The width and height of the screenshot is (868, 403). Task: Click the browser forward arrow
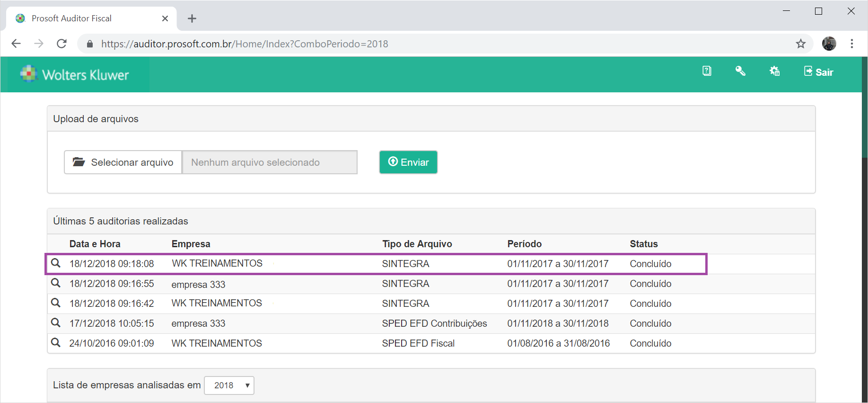coord(39,44)
